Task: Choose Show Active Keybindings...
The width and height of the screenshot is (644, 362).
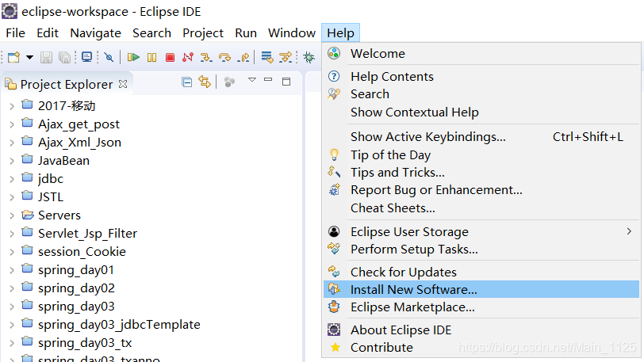Action: click(481, 137)
